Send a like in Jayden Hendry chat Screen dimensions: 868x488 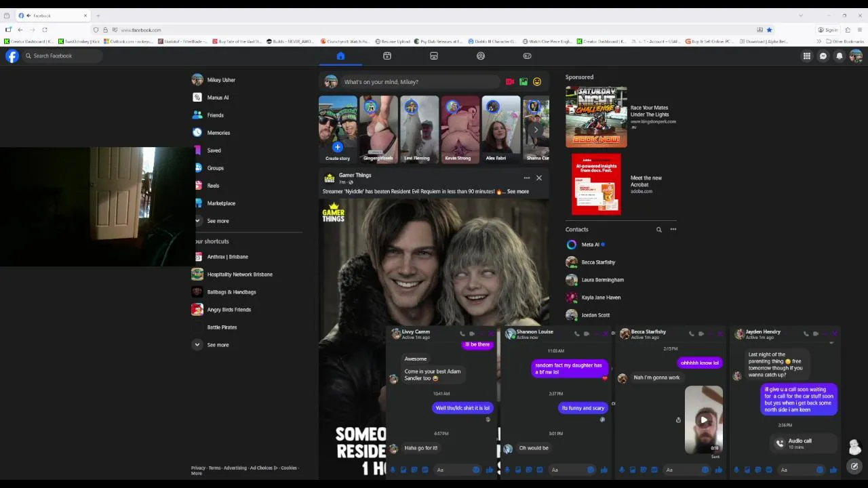point(833,470)
